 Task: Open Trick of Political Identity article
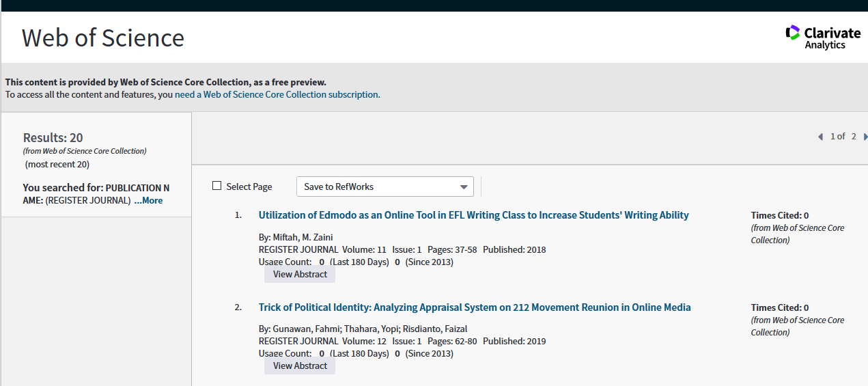click(x=475, y=307)
